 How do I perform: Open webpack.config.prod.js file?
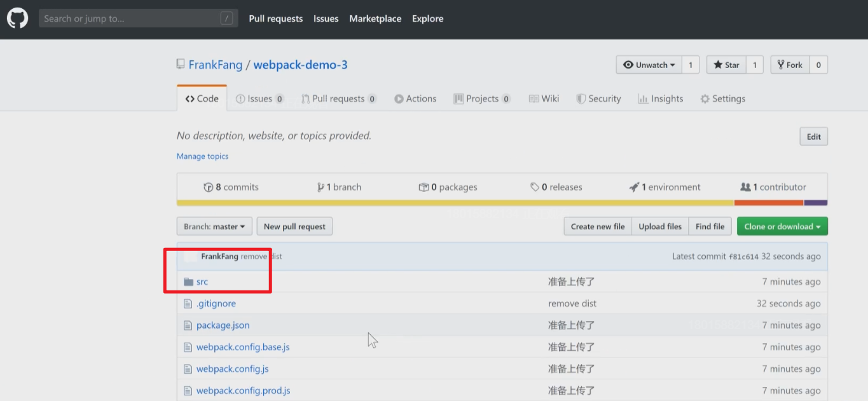tap(243, 390)
